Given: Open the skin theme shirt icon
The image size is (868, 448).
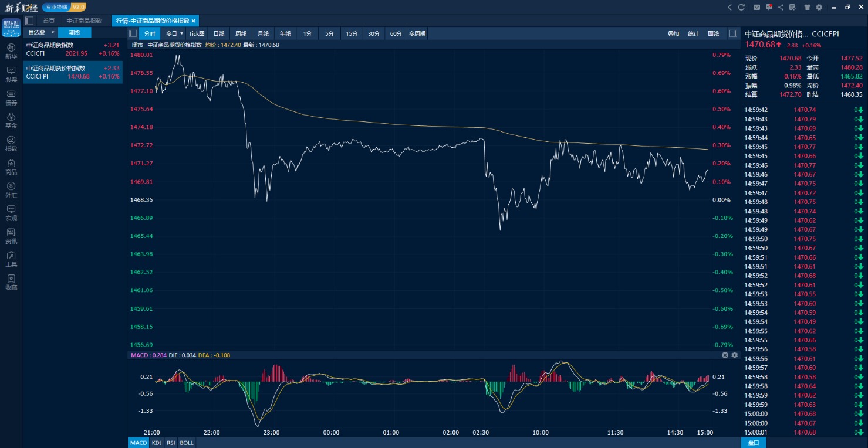Looking at the screenshot, I should tap(808, 7).
